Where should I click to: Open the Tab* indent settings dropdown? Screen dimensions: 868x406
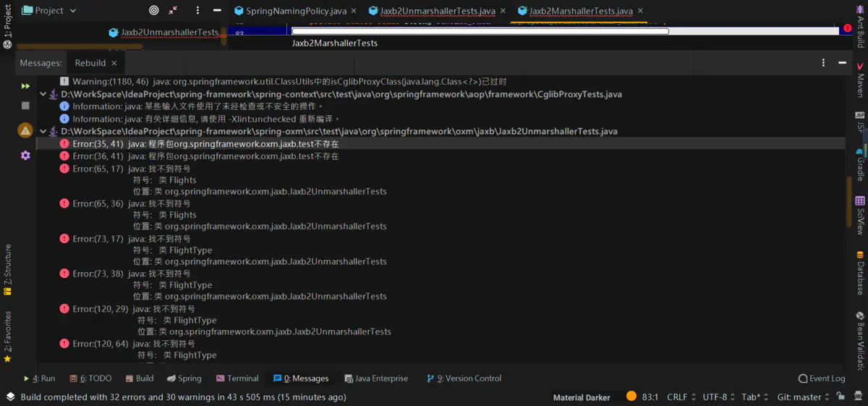click(755, 397)
